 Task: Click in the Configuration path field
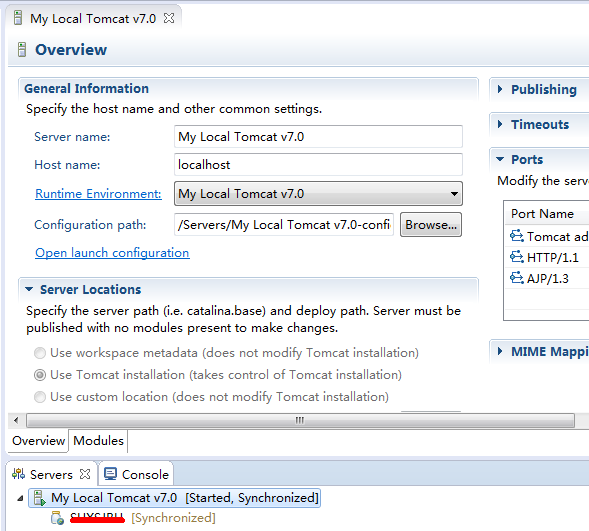(284, 225)
